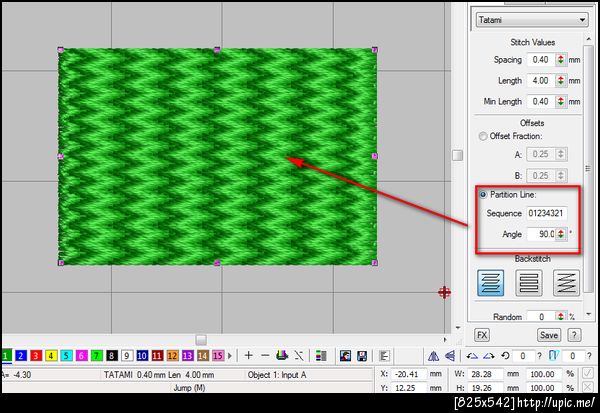This screenshot has width=600, height=413.
Task: Click the load picture icon
Action: [x=345, y=356]
